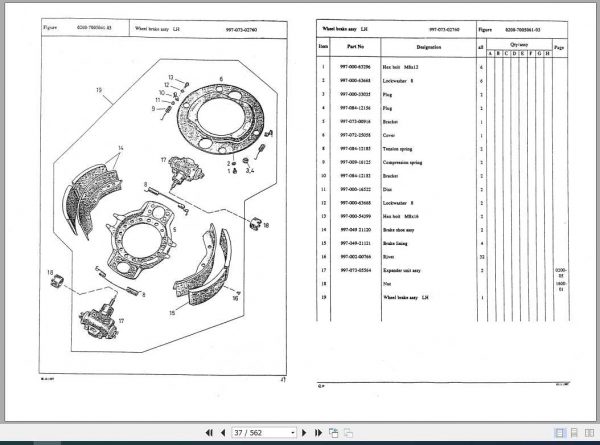
Task: Open the page number dropdown arrow
Action: [293, 433]
